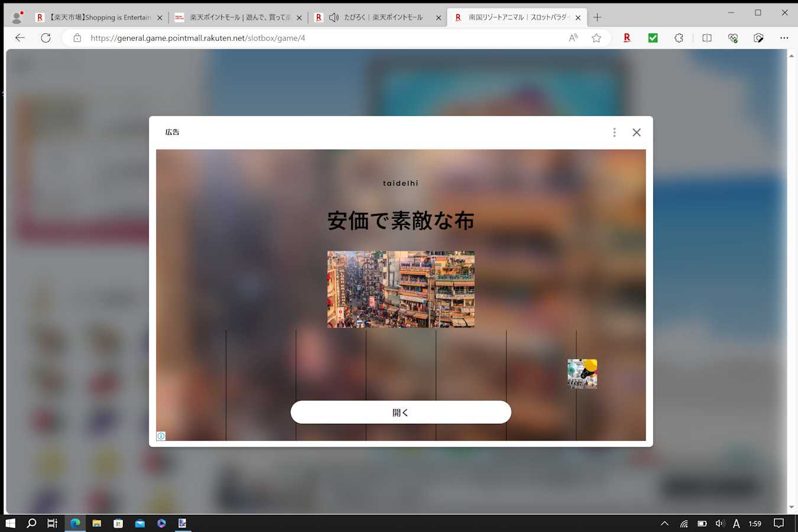The width and height of the screenshot is (798, 532).
Task: Open the purple play-arrow app on the taskbar
Action: (x=161, y=523)
